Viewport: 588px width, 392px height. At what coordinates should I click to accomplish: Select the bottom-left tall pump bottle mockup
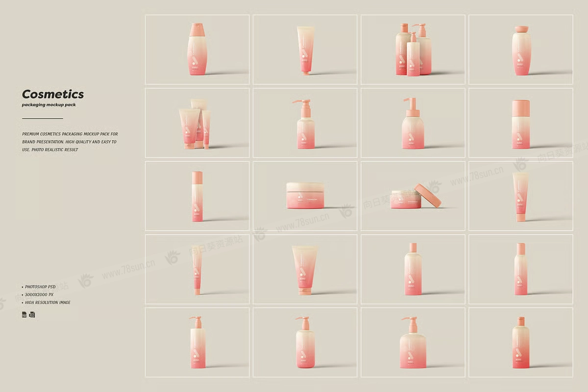tap(197, 343)
